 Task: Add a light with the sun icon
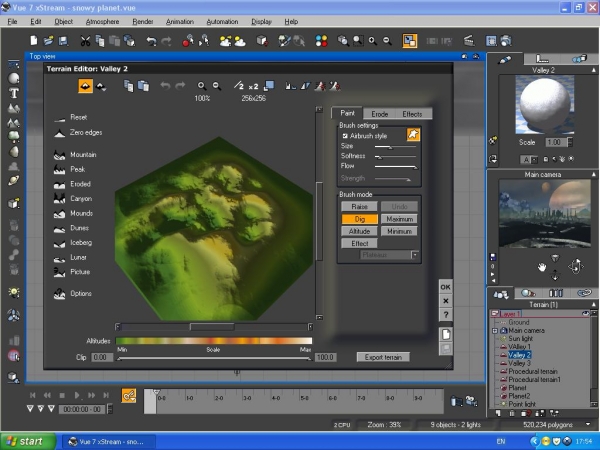pyautogui.click(x=14, y=293)
